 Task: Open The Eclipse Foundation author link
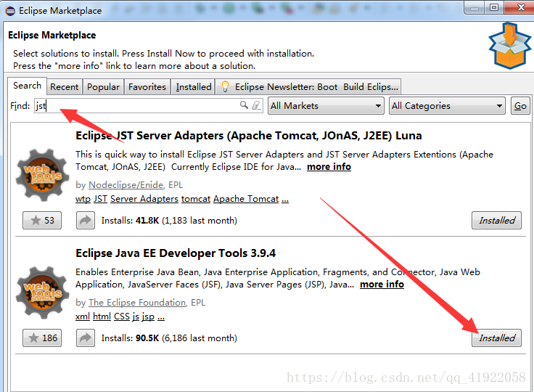point(137,303)
